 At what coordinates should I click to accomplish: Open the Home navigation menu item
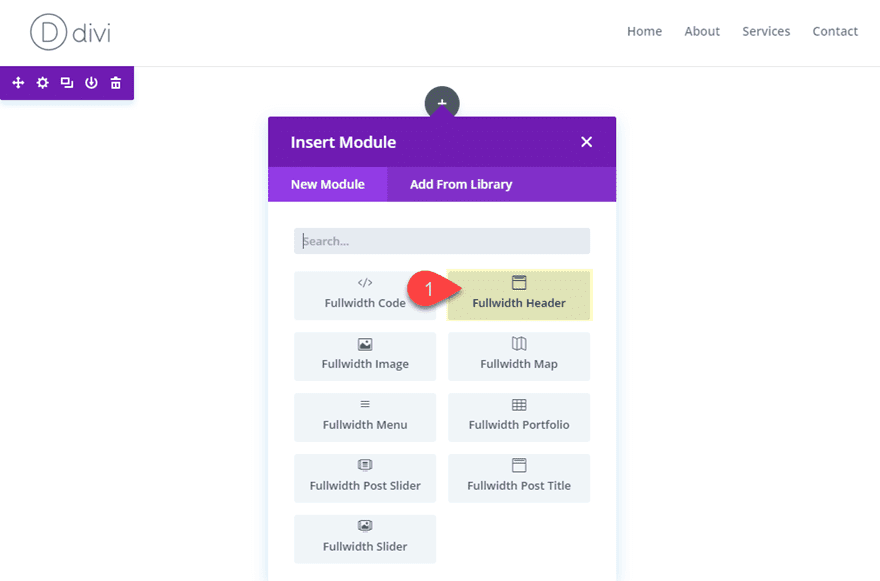644,31
